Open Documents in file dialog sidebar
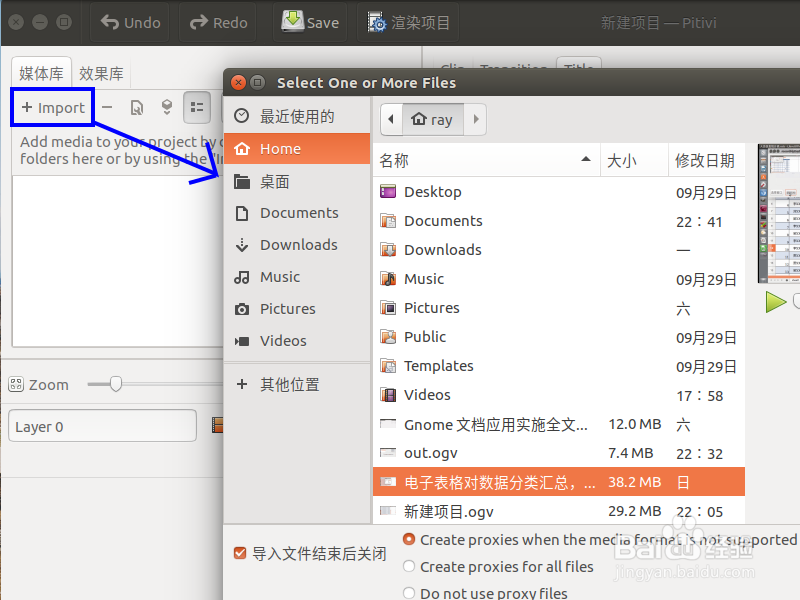The height and width of the screenshot is (600, 800). pyautogui.click(x=297, y=213)
